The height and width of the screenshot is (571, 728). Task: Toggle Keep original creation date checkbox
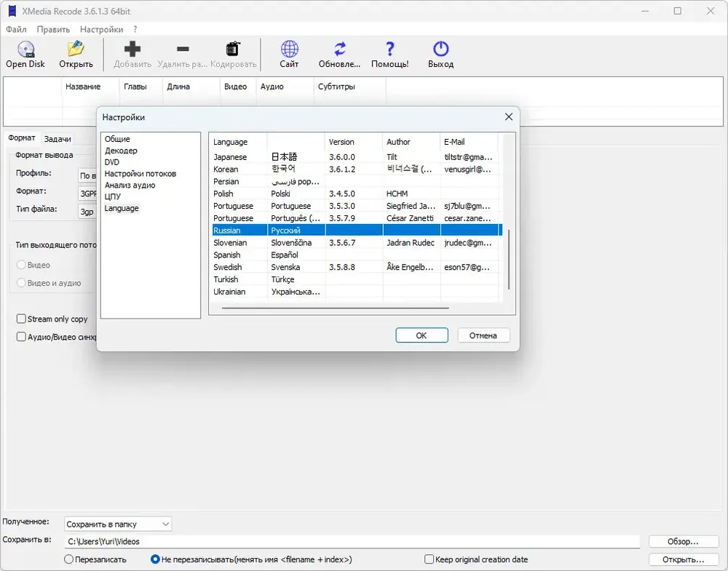(430, 559)
